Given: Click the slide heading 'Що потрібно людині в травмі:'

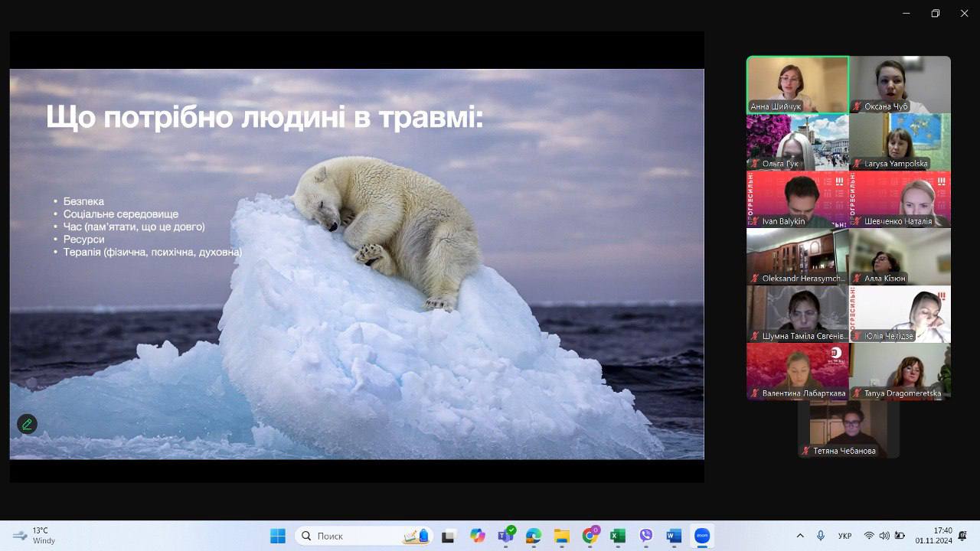Looking at the screenshot, I should click(265, 117).
